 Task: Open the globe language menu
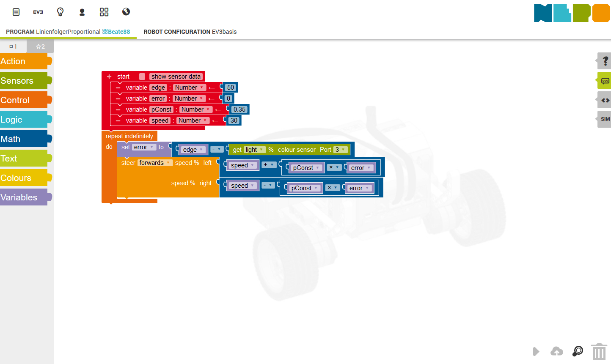126,12
